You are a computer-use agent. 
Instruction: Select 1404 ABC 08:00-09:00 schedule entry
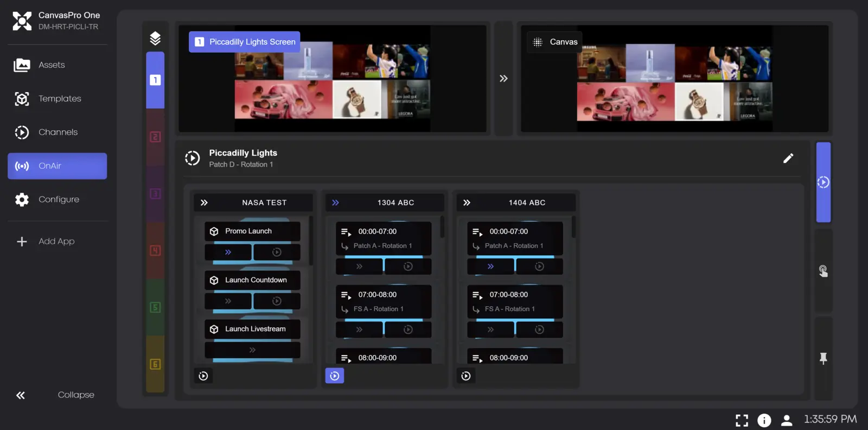(515, 357)
